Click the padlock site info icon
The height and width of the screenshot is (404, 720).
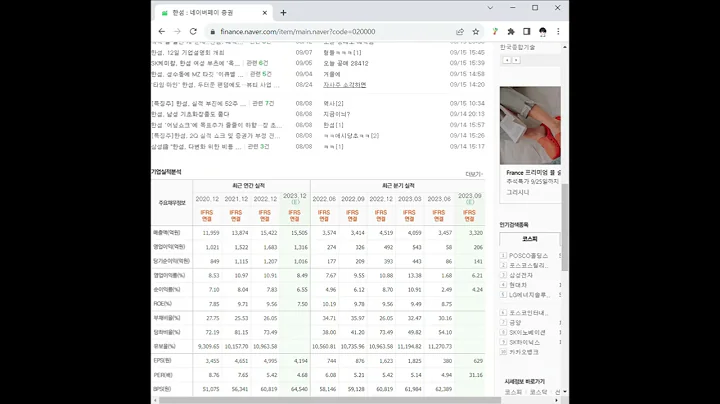(x=212, y=32)
